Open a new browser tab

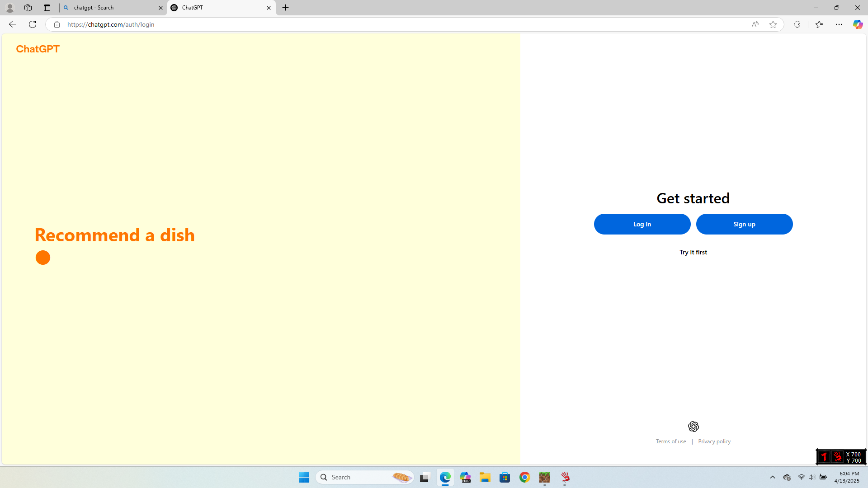[286, 8]
